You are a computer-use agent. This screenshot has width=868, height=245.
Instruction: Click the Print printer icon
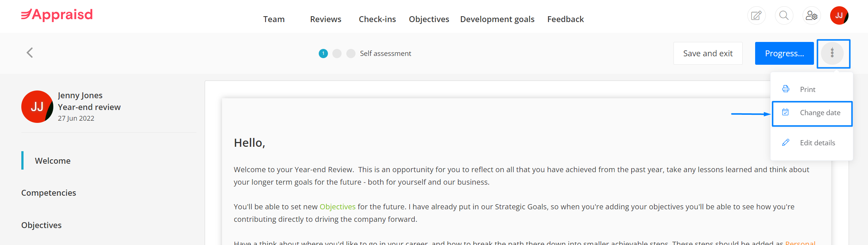point(786,89)
